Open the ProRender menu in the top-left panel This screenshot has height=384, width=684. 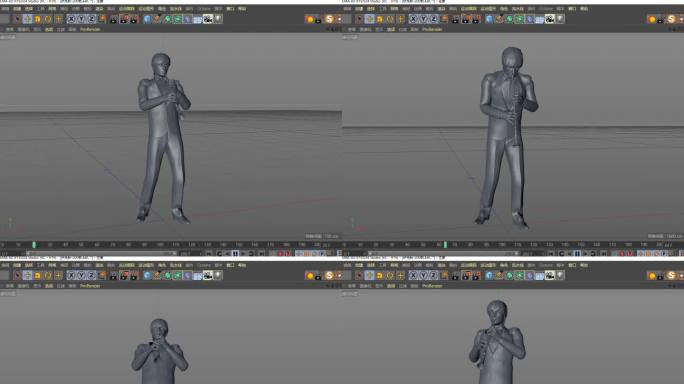click(90, 29)
